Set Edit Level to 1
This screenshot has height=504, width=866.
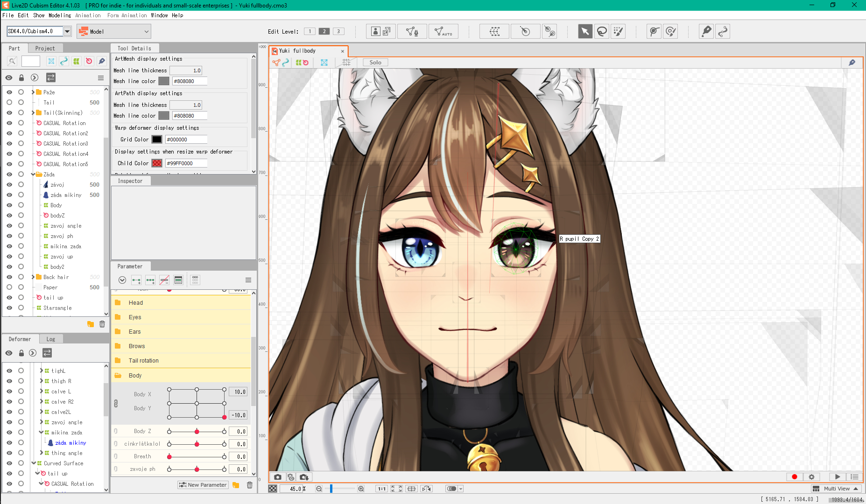click(x=310, y=31)
